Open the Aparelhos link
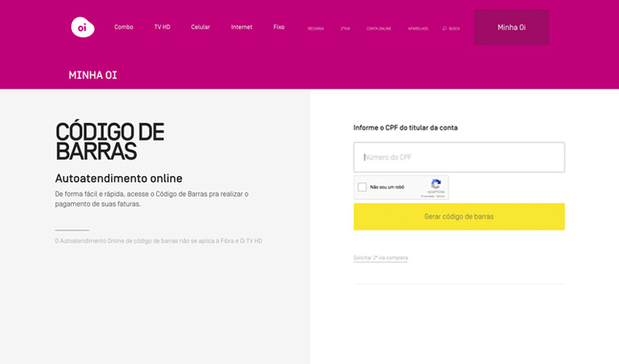This screenshot has width=619, height=364. 418,29
